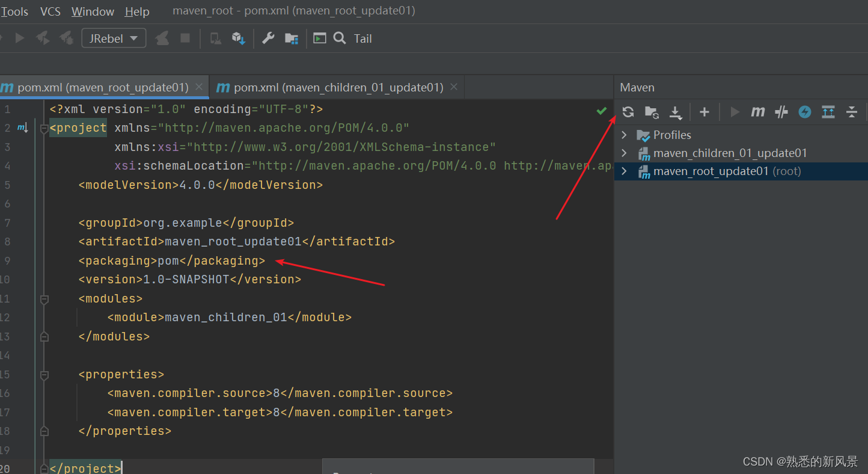Toggle Maven Offline Mode lightning icon
868x474 pixels.
[805, 112]
